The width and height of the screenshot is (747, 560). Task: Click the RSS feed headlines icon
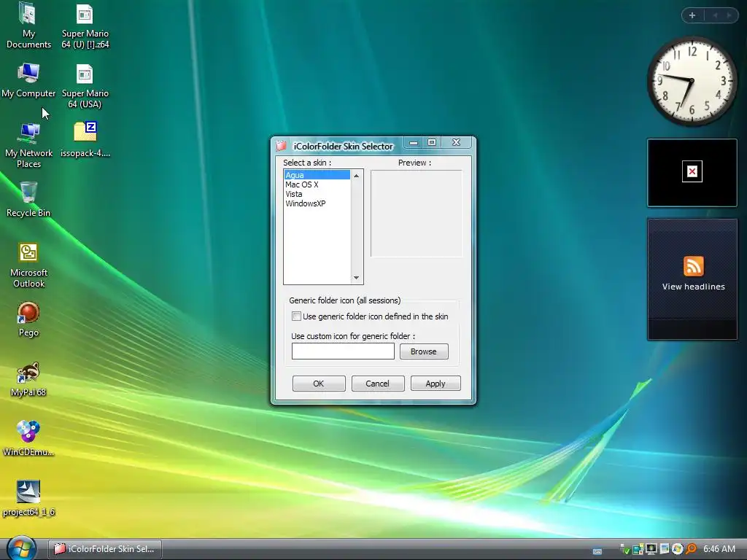(x=693, y=265)
